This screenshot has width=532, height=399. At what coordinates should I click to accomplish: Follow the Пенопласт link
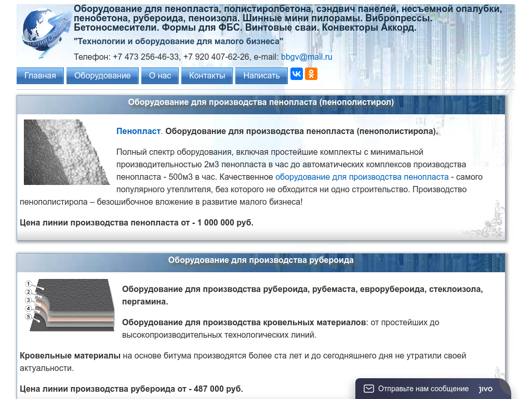pyautogui.click(x=138, y=131)
